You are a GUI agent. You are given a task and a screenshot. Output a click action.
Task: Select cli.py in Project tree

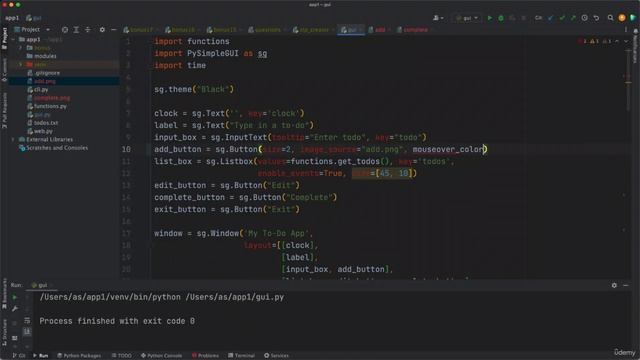pyautogui.click(x=38, y=89)
